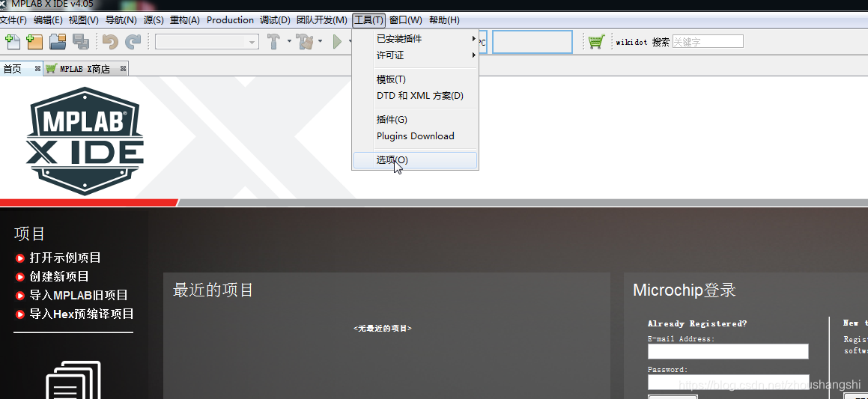
Task: Close the 首页 tab with its x
Action: [x=37, y=69]
